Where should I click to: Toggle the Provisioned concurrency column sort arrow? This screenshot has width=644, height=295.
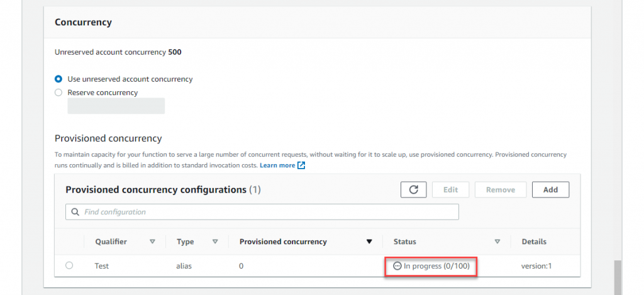[x=369, y=242]
